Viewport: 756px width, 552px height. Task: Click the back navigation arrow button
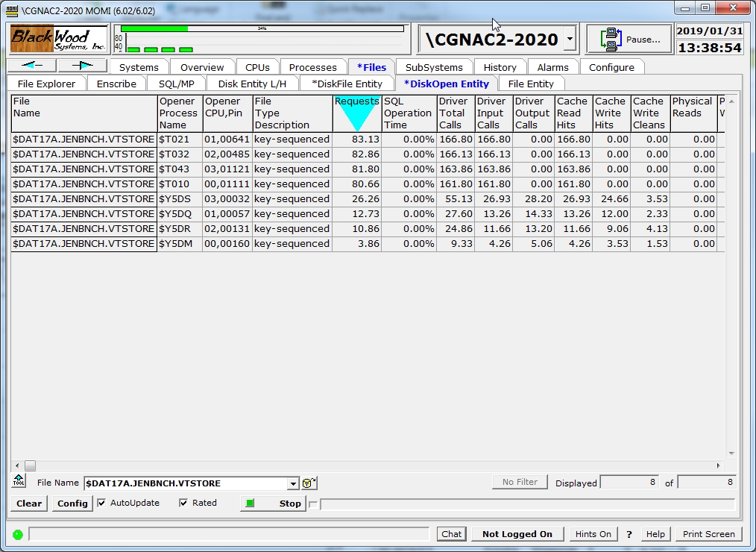[32, 66]
